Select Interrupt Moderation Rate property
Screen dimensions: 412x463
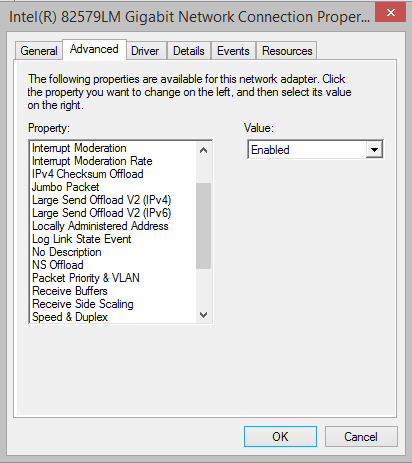pos(92,161)
